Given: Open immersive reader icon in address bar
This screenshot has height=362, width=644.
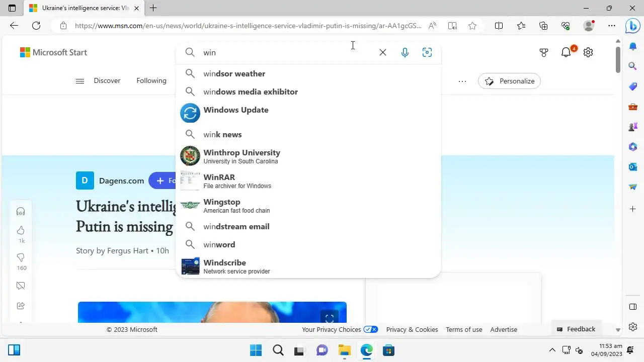Looking at the screenshot, I should click(452, 26).
